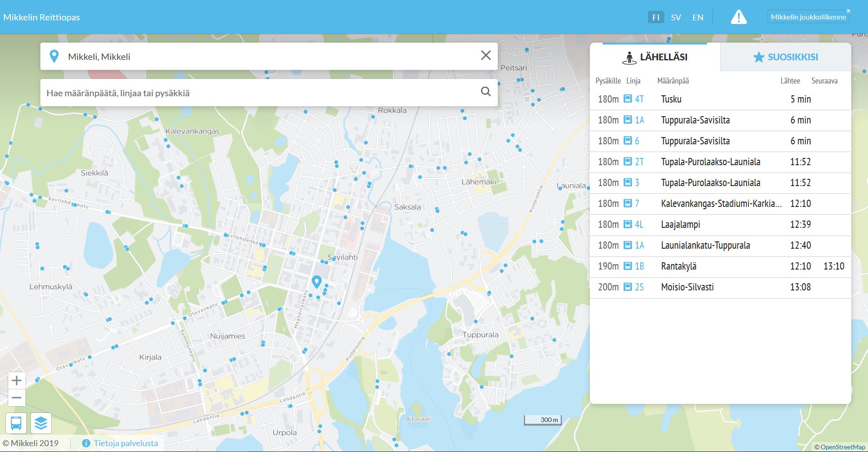Switch language to SV
Viewport: 868px width, 452px height.
coord(676,18)
